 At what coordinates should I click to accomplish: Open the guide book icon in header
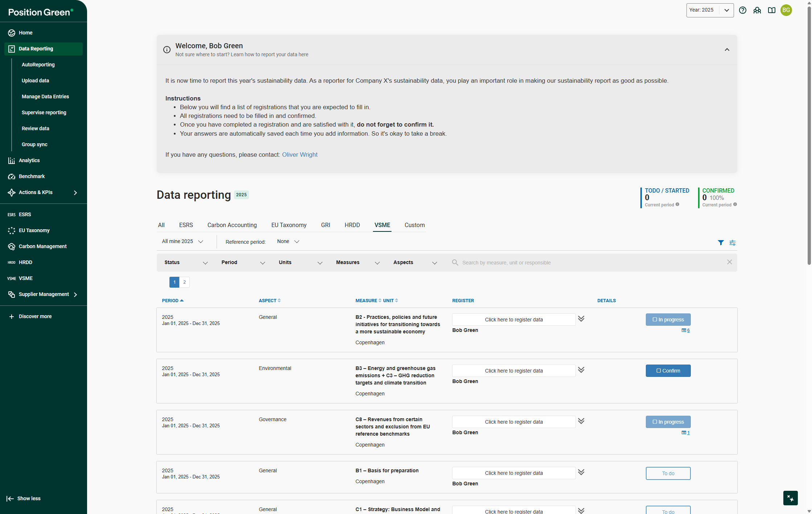(771, 10)
